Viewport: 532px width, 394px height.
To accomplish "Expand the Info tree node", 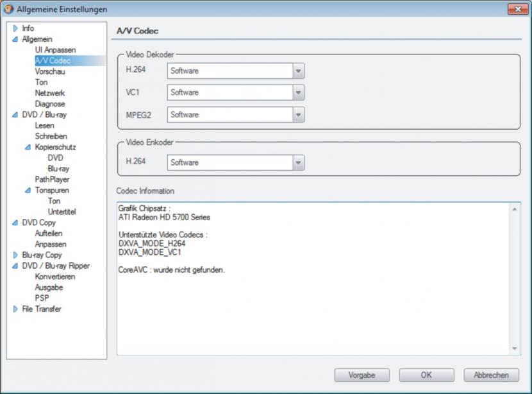I will click(15, 28).
